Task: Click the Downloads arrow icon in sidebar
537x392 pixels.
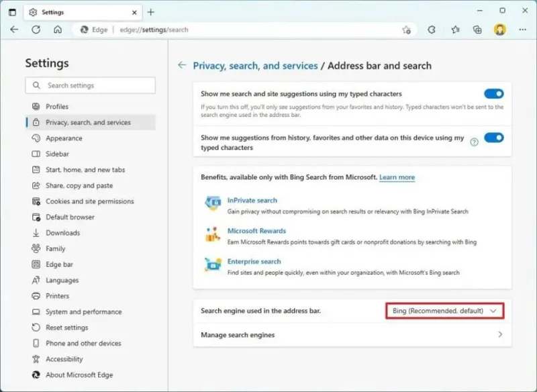Action: pyautogui.click(x=36, y=233)
